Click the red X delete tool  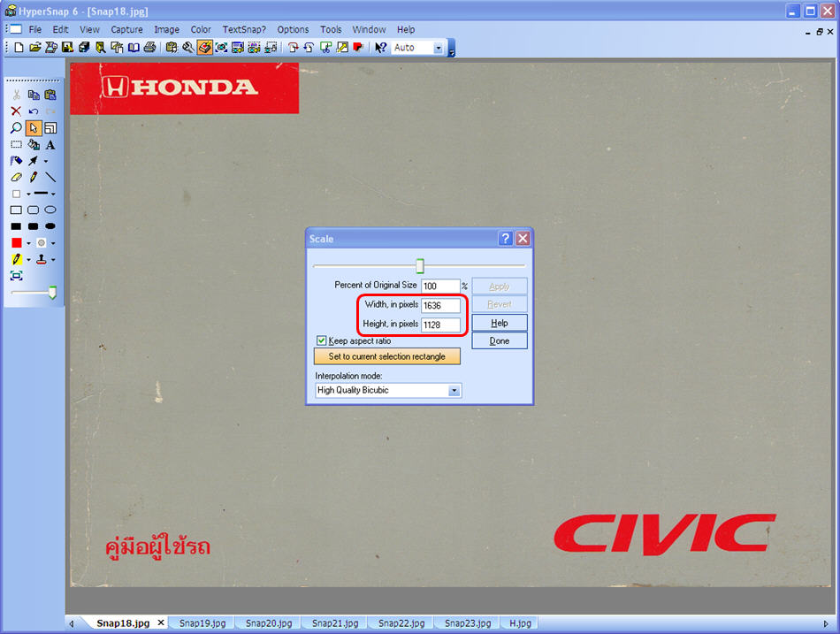[x=16, y=111]
